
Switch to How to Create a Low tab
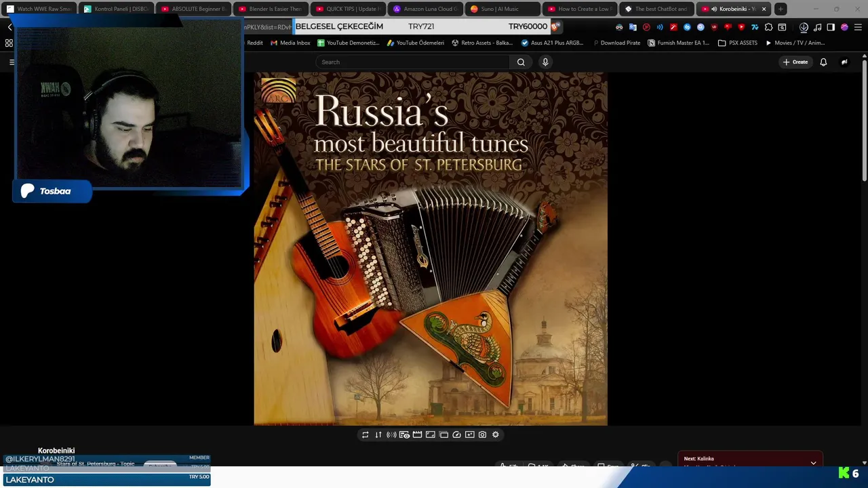tap(580, 9)
